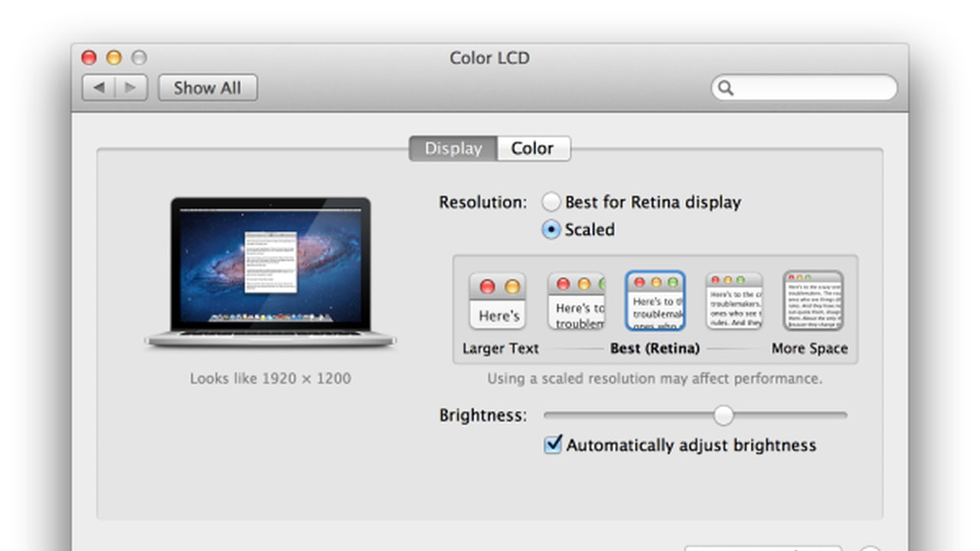Image resolution: width=980 pixels, height=551 pixels.
Task: Select the More Space resolution thumbnail
Action: (x=812, y=301)
